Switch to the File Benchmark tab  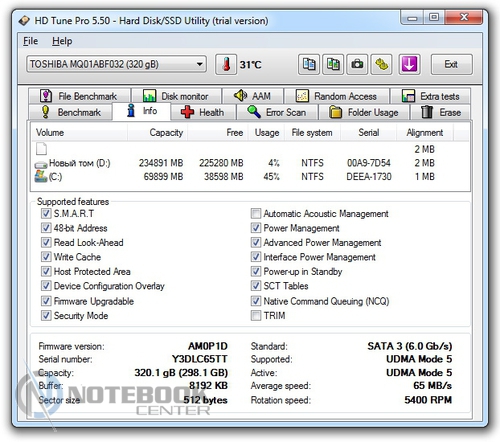coord(79,96)
